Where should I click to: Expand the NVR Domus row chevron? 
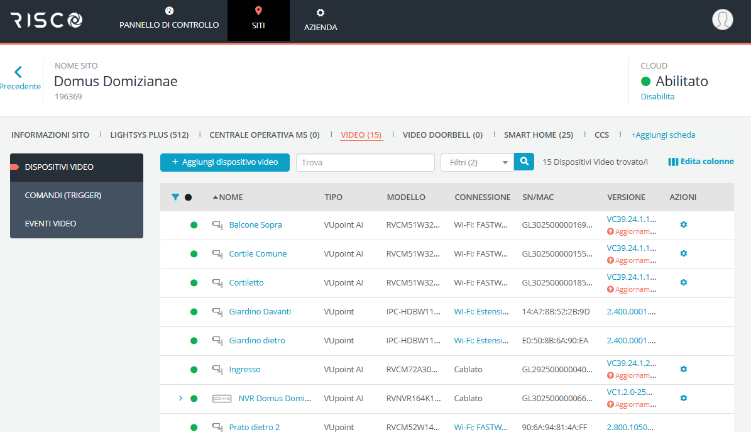click(x=180, y=398)
